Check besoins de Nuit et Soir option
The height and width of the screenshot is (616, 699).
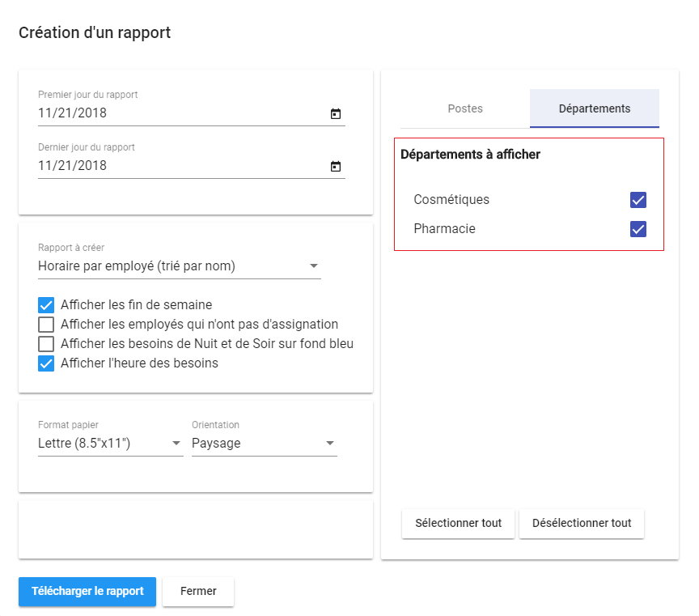(46, 344)
